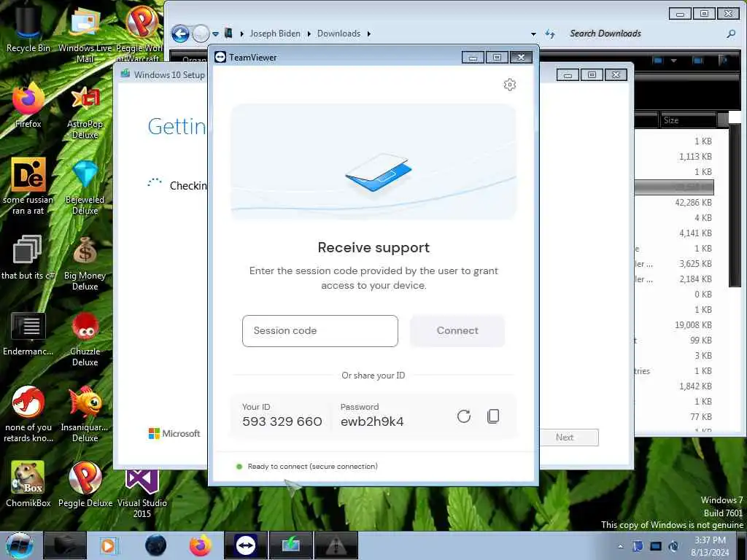Click the globe browser taskbar icon
Image resolution: width=747 pixels, height=560 pixels.
pyautogui.click(x=155, y=545)
